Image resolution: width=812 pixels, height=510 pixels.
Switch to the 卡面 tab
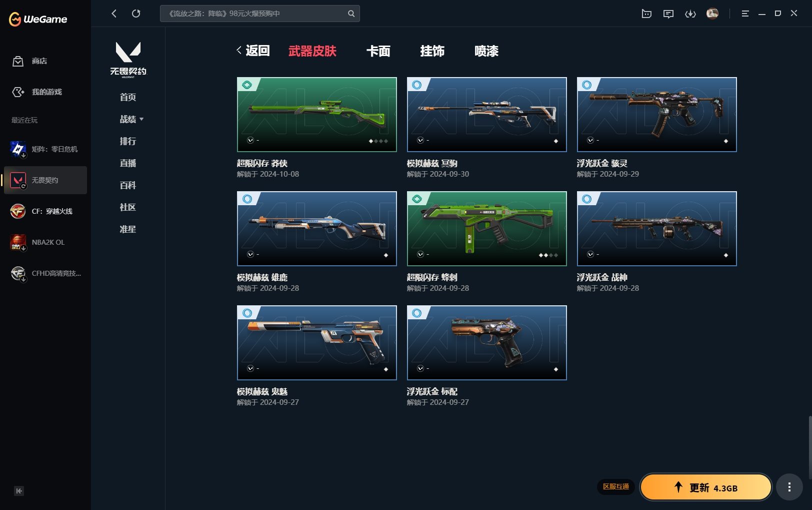(378, 51)
